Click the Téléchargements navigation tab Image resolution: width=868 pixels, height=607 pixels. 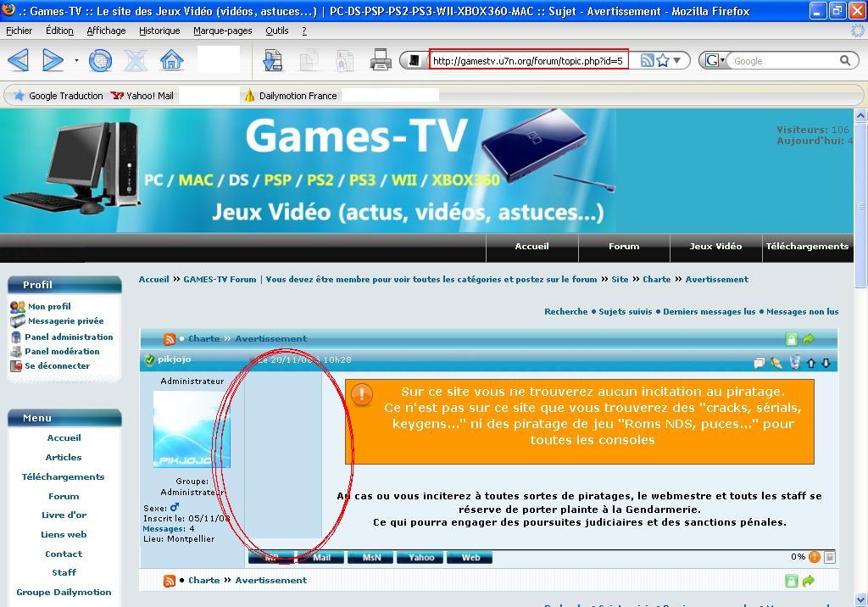[807, 247]
